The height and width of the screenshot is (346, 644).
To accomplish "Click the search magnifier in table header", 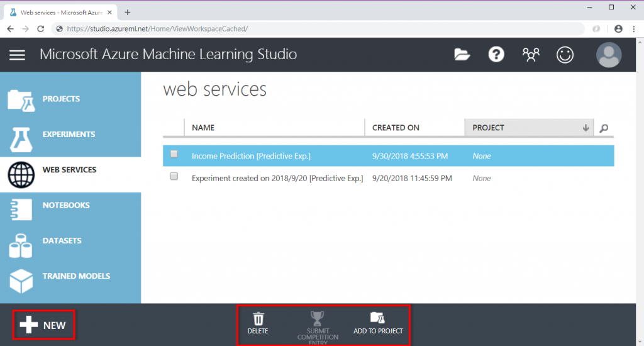I will tap(604, 128).
